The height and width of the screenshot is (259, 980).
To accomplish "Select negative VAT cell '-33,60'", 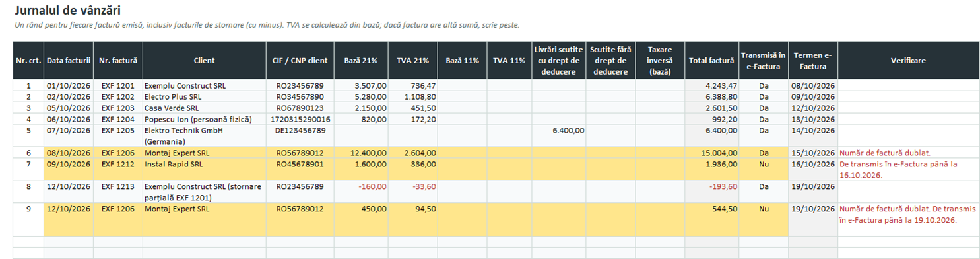I will tap(412, 192).
